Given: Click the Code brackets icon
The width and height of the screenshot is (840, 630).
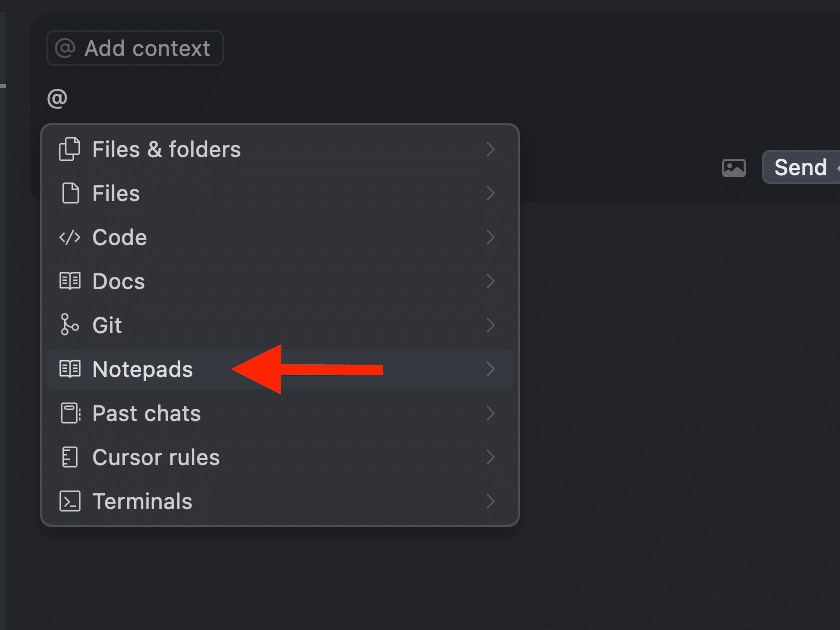Looking at the screenshot, I should 70,238.
